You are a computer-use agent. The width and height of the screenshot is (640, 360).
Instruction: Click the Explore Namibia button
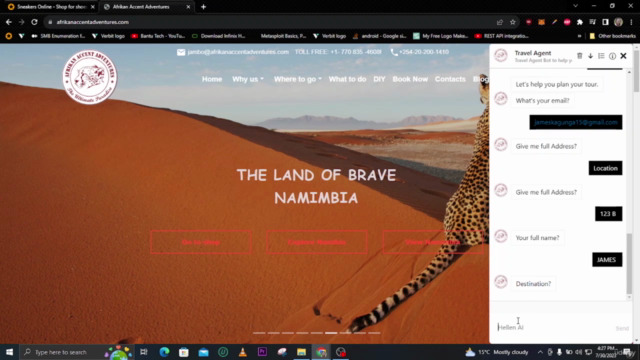click(x=317, y=242)
